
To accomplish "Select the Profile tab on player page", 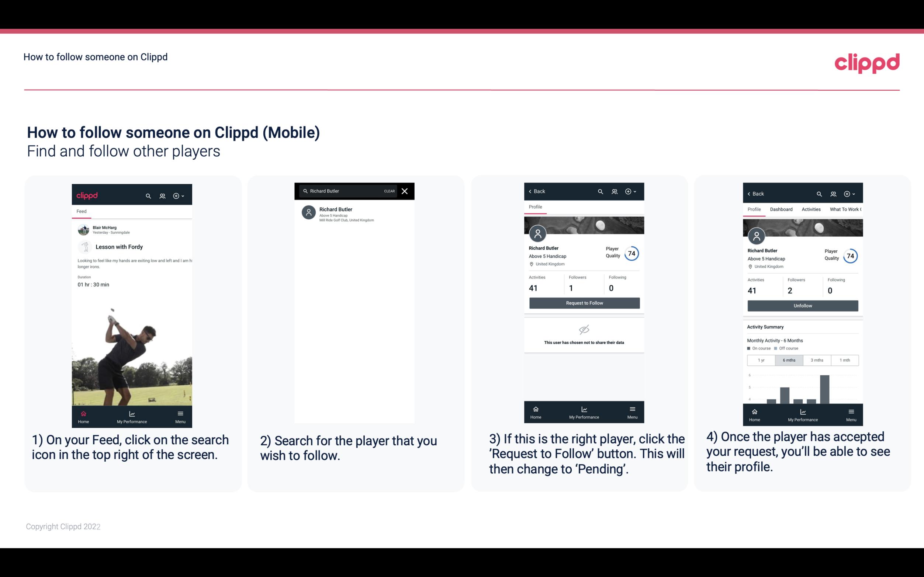I will (535, 208).
